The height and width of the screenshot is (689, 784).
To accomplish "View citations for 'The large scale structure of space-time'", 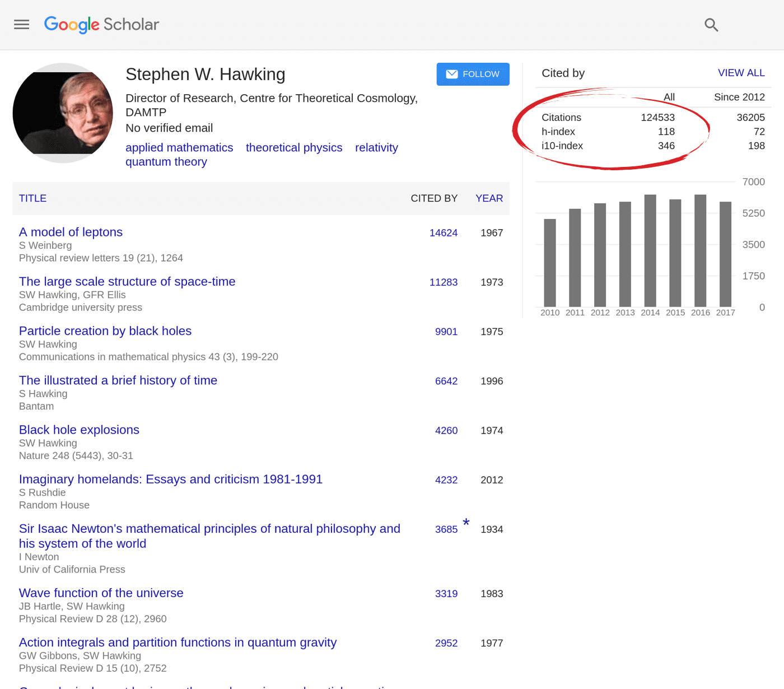I will pyautogui.click(x=444, y=282).
